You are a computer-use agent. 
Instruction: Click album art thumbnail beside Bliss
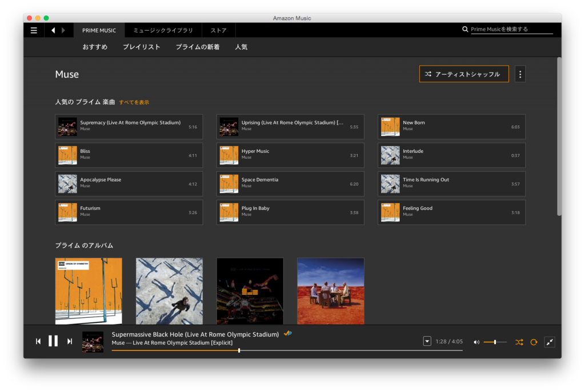[67, 155]
